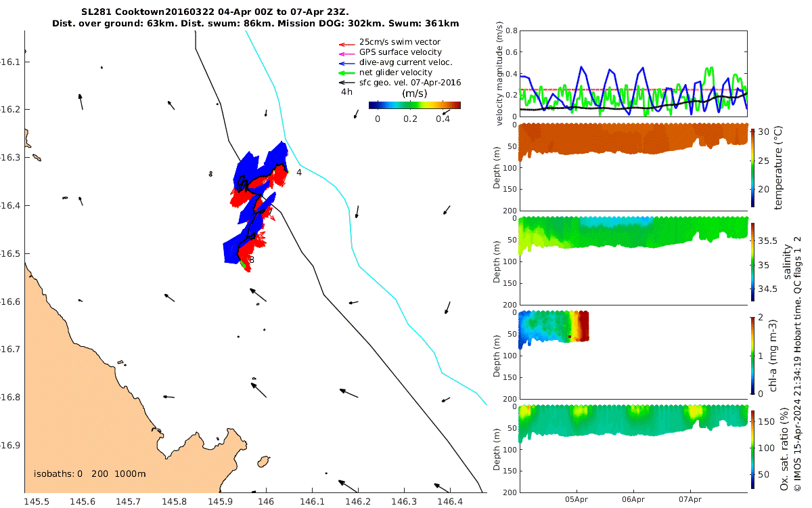
Task: Click the temperature depth section plot
Action: (633, 167)
